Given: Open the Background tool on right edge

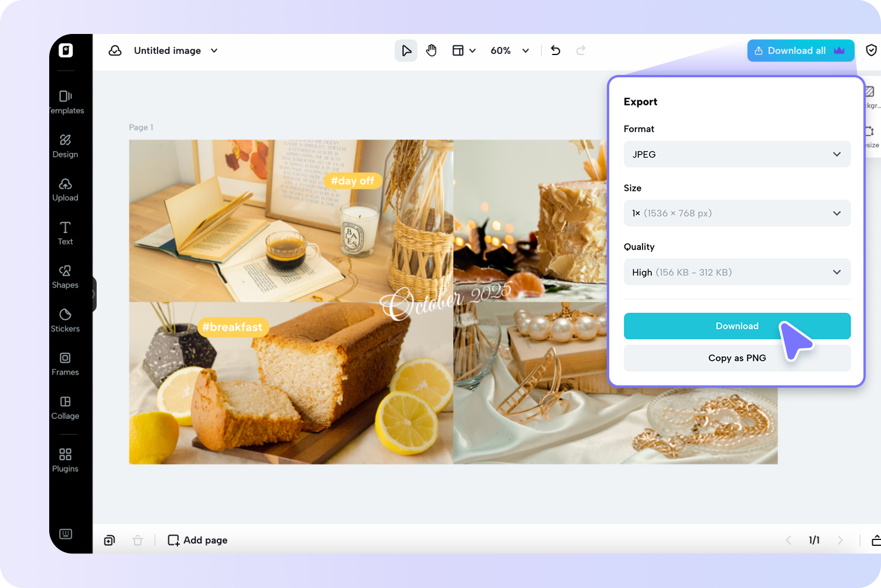Looking at the screenshot, I should (x=871, y=97).
